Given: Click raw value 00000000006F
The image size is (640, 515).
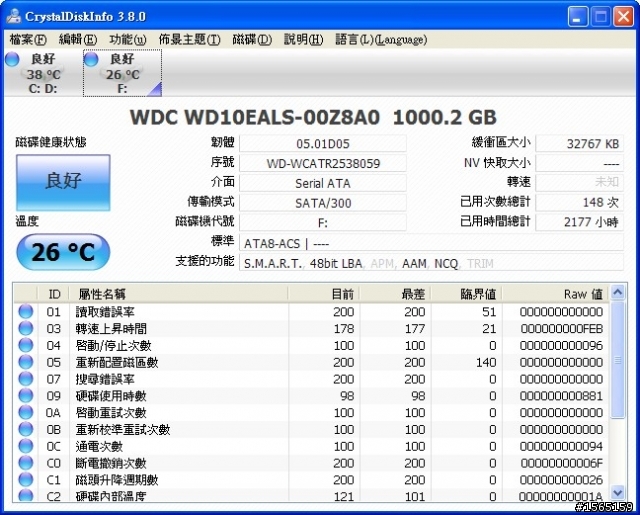Looking at the screenshot, I should pyautogui.click(x=562, y=463).
